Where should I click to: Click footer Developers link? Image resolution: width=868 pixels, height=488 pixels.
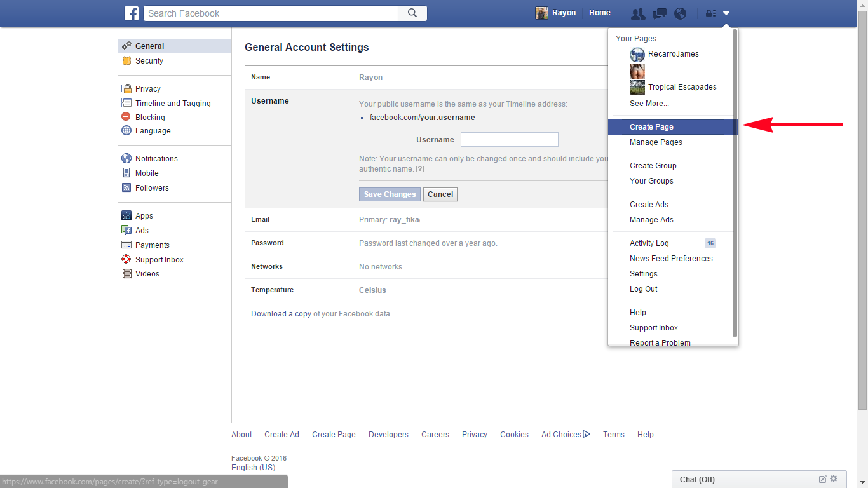(388, 435)
